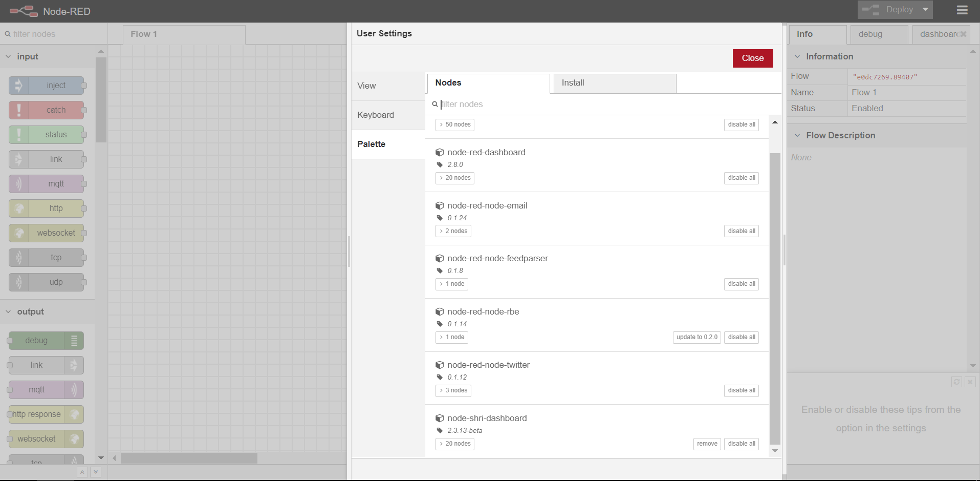Expand 3 nodes under node-red-node-twitter
Screen dimensions: 980x481
click(453, 390)
